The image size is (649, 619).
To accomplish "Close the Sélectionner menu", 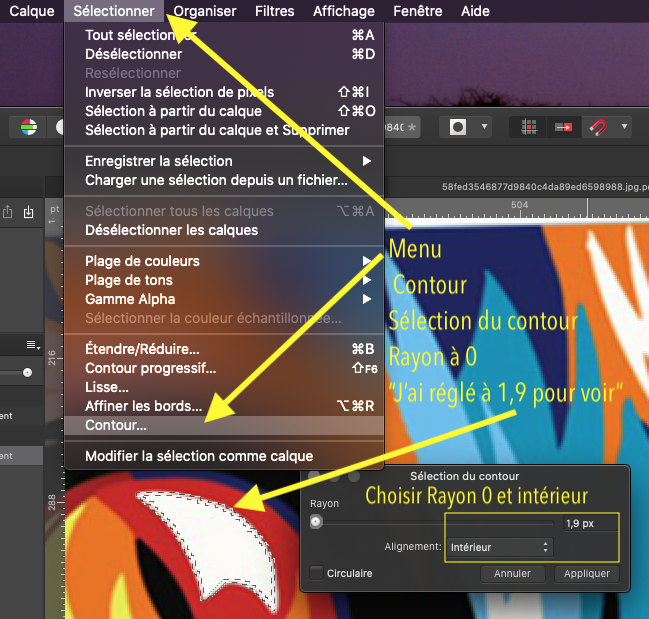I will [114, 11].
